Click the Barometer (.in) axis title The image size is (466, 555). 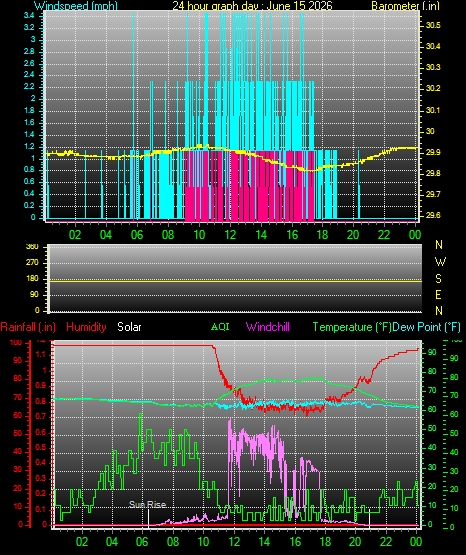click(x=405, y=6)
